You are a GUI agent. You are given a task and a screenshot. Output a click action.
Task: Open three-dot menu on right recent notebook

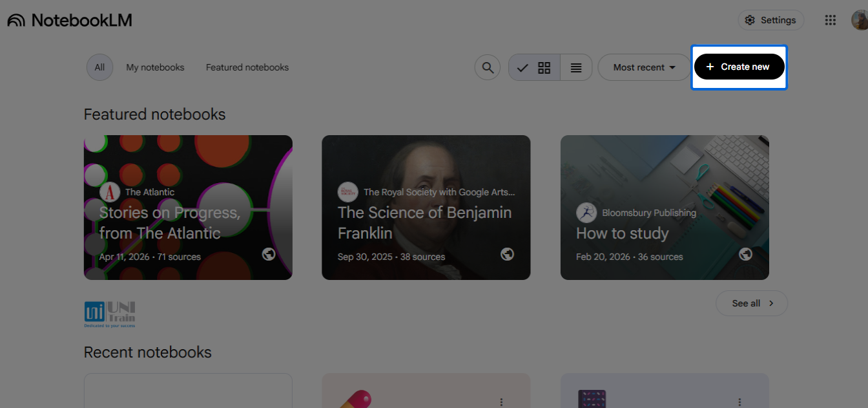[x=739, y=402]
